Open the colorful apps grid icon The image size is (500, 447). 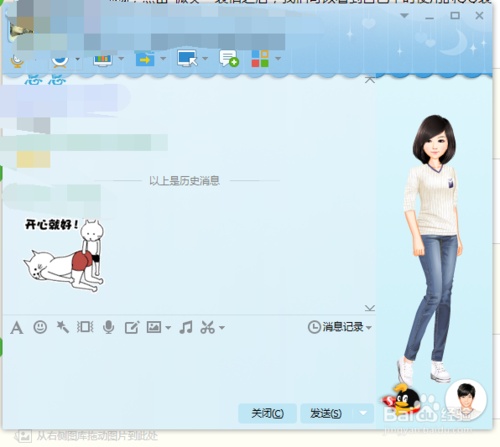(x=260, y=58)
